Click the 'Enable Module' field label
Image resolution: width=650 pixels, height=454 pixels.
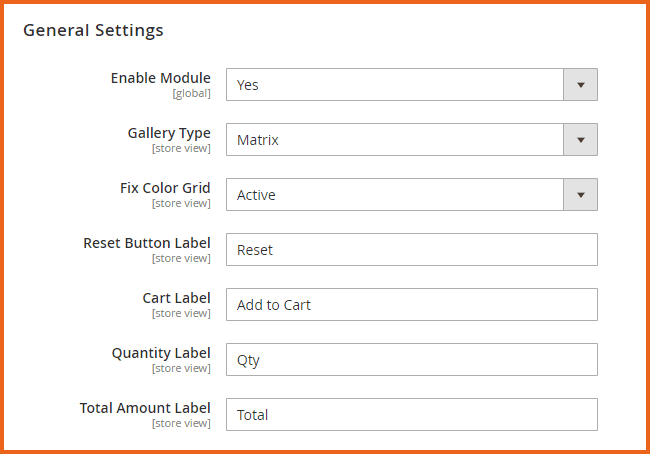160,78
